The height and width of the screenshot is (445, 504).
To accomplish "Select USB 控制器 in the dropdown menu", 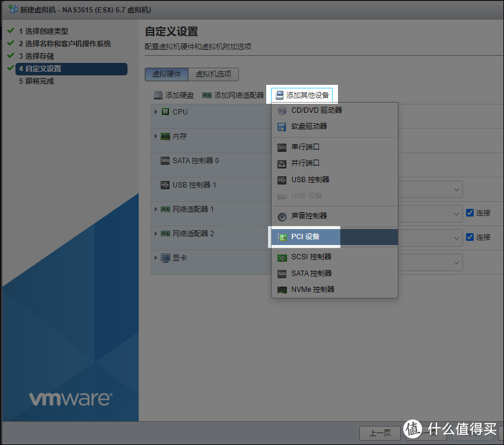I will click(310, 180).
